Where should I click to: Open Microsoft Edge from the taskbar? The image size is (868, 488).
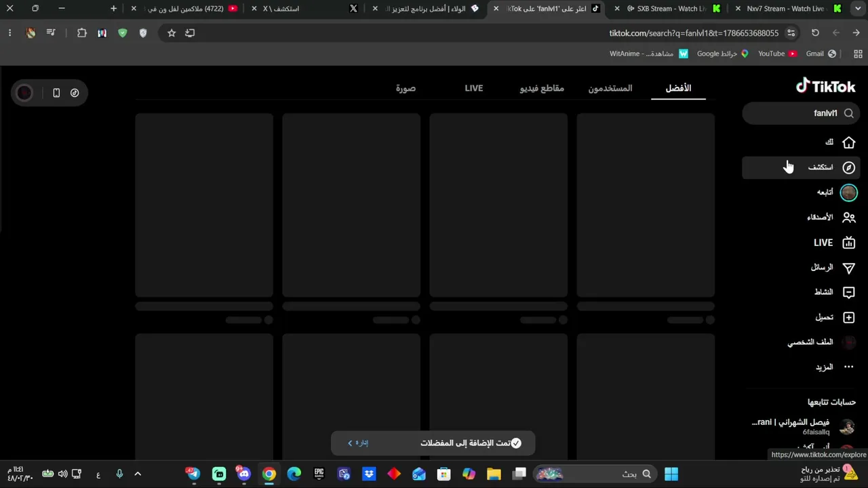[x=294, y=474]
